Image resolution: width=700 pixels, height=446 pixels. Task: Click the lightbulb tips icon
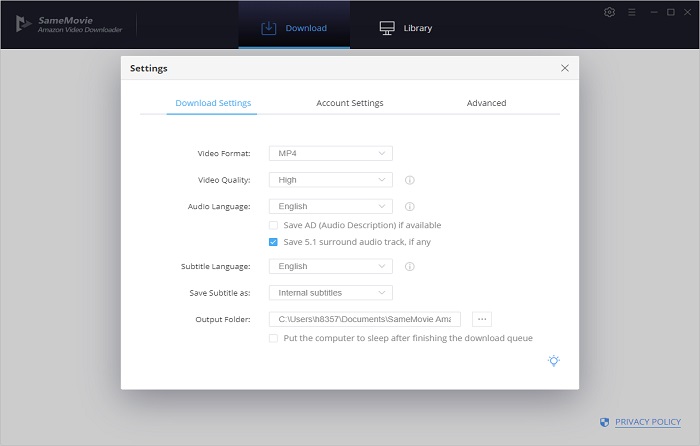[553, 361]
